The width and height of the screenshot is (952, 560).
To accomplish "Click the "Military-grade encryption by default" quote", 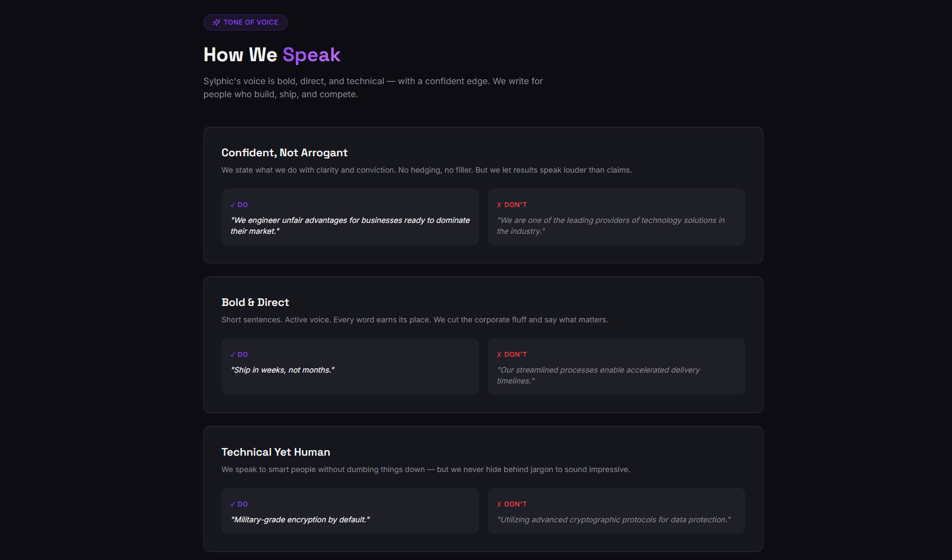I will [300, 520].
